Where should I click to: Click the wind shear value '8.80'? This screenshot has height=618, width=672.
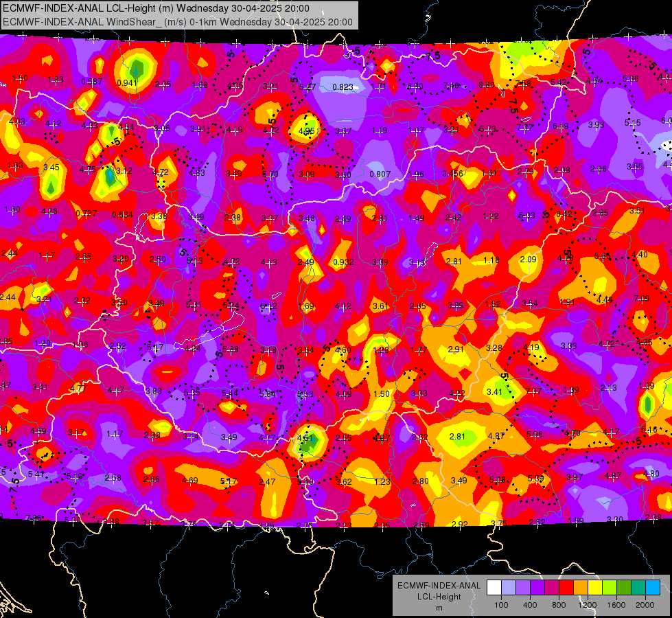(x=487, y=85)
